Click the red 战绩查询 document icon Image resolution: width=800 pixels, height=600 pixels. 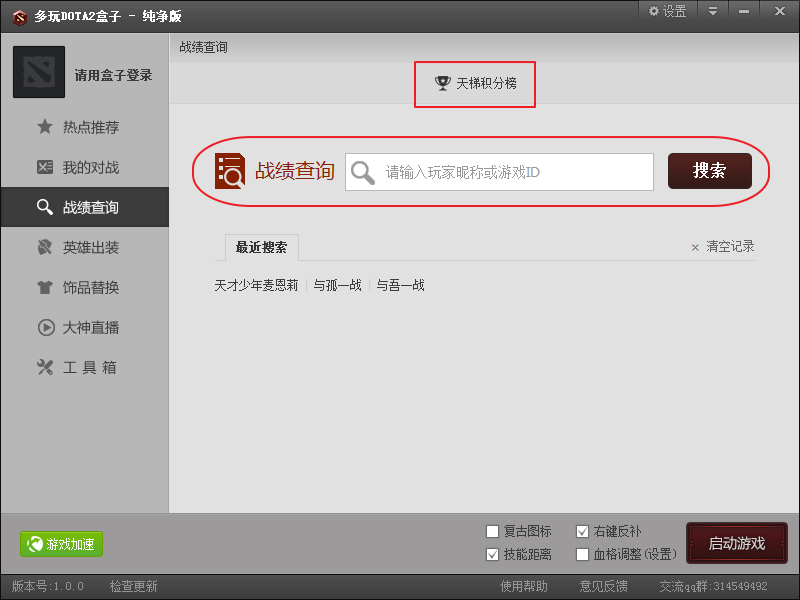(230, 171)
